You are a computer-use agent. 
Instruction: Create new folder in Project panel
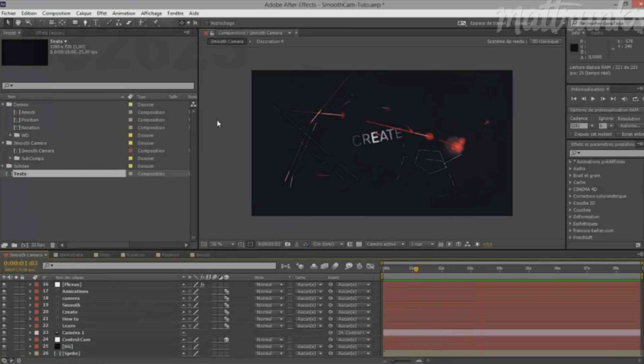(x=14, y=245)
